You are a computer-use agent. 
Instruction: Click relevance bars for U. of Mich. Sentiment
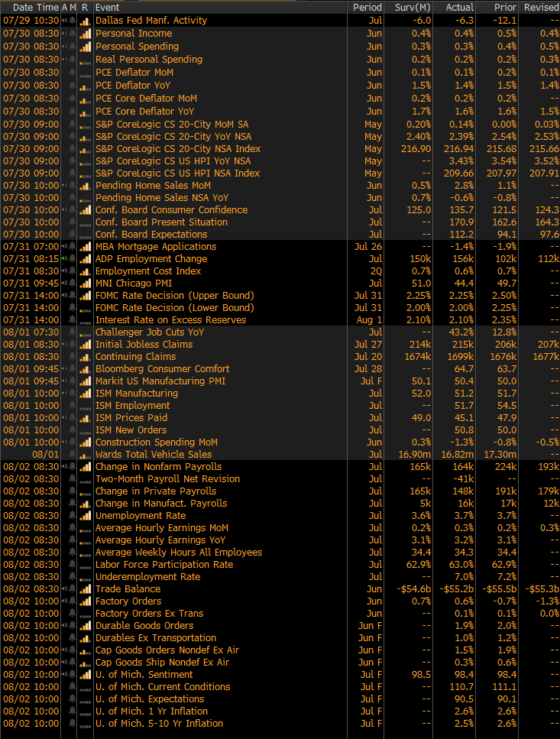click(85, 675)
